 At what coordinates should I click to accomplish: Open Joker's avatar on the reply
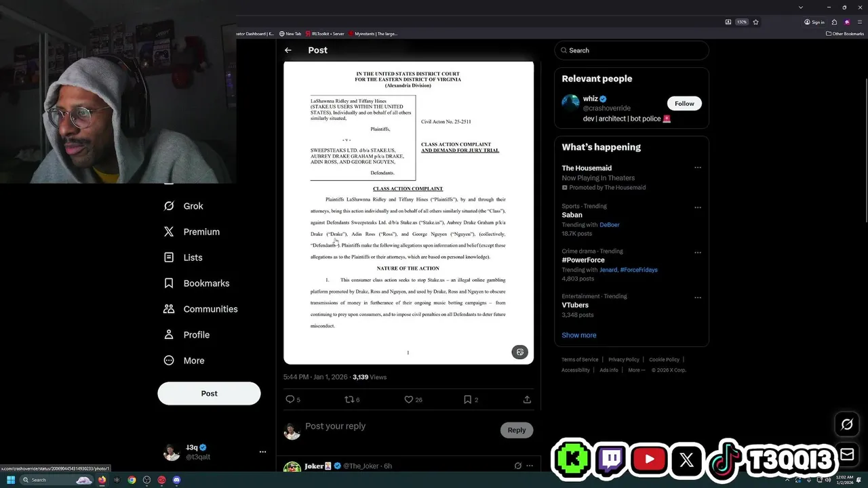point(292,468)
